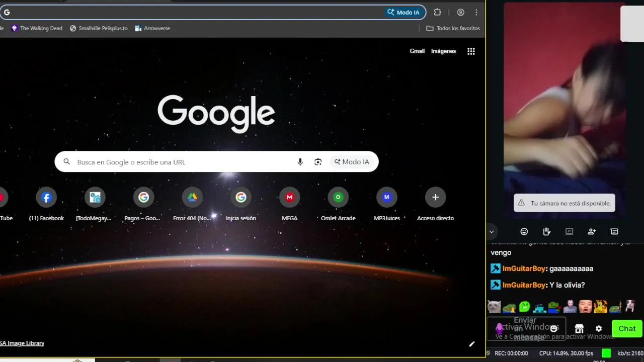Customize page with pencil icon
Image resolution: width=644 pixels, height=362 pixels.
472,344
